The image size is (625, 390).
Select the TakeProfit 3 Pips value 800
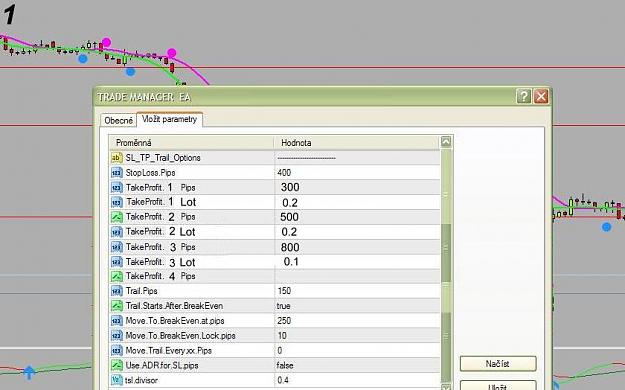[290, 247]
